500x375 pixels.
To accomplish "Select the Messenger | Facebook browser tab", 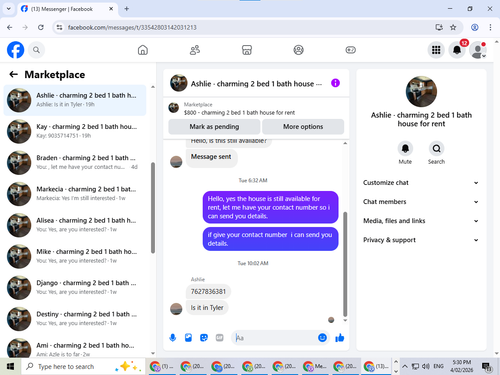I will [67, 9].
